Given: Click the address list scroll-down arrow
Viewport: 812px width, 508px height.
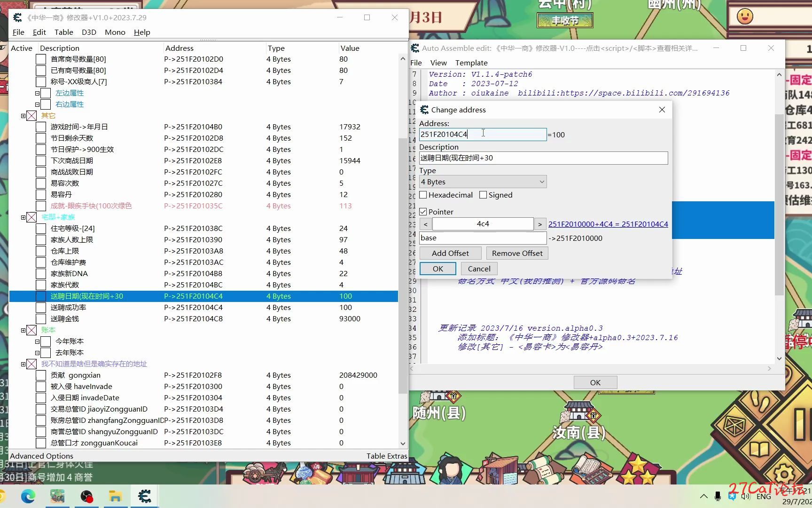Looking at the screenshot, I should pos(403,444).
